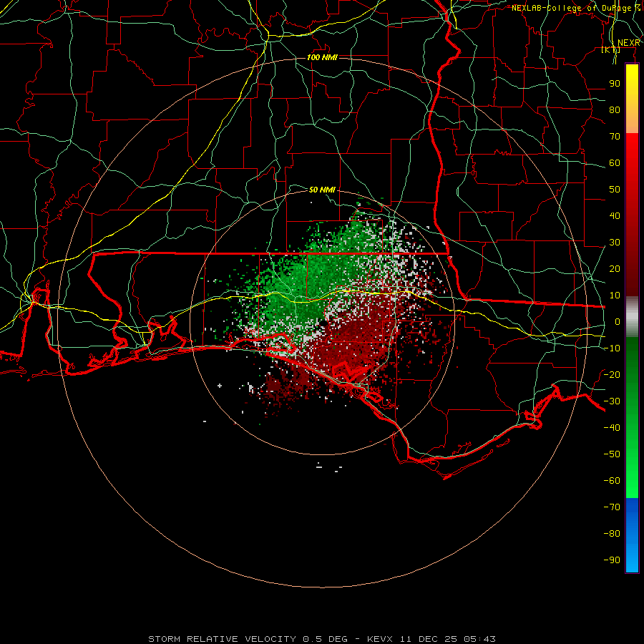Click the 80 value on velocity scale
This screenshot has height=644, width=644.
[615, 110]
